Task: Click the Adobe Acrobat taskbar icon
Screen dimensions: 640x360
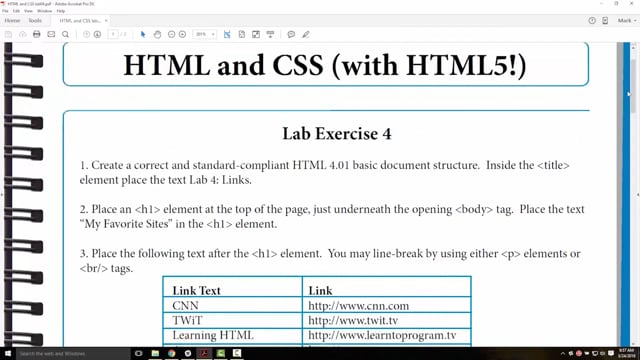Action: pyautogui.click(x=204, y=353)
